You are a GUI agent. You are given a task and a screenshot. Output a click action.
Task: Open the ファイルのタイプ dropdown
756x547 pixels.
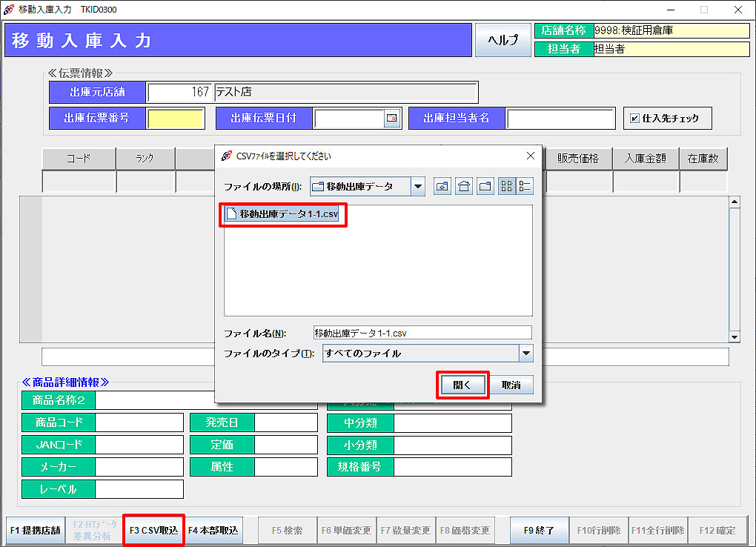[525, 354]
